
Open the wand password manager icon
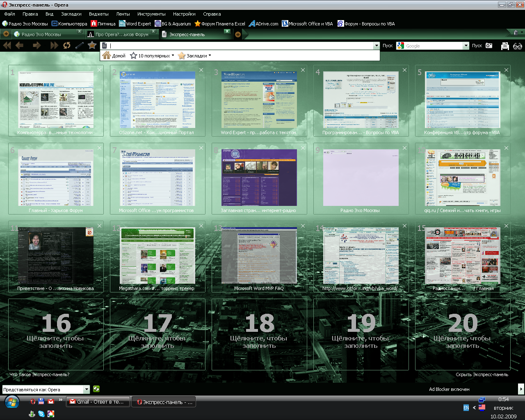tap(80, 46)
